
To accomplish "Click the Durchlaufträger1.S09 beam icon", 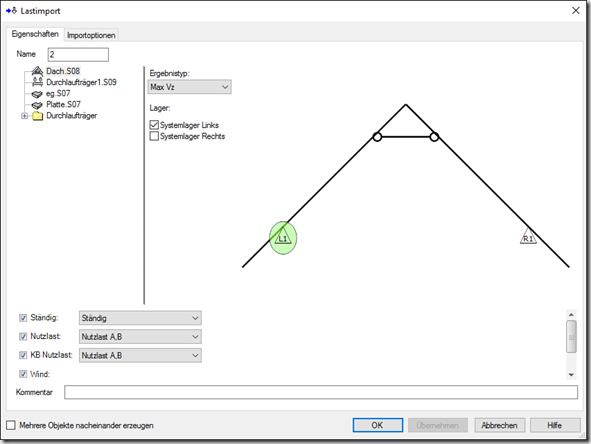I will tap(37, 82).
